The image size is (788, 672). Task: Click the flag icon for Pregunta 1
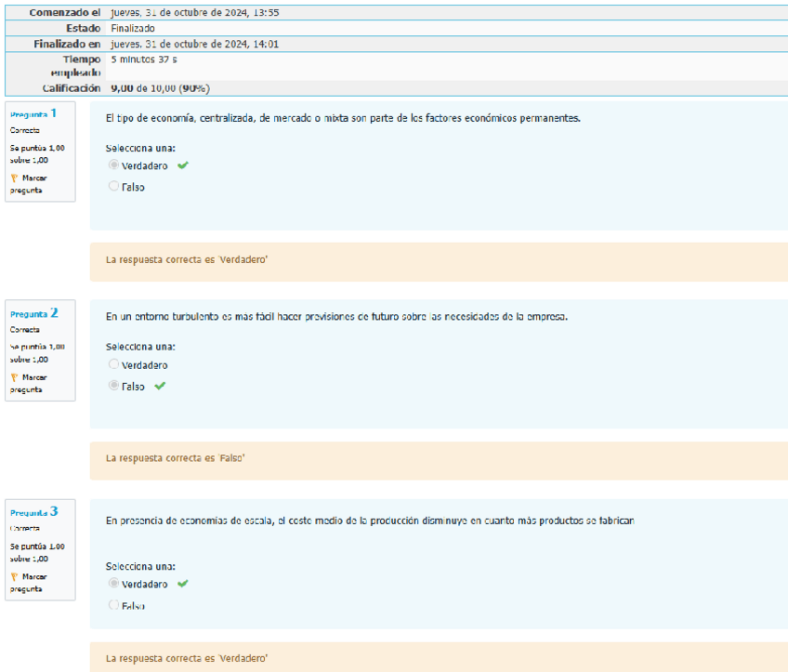(14, 178)
